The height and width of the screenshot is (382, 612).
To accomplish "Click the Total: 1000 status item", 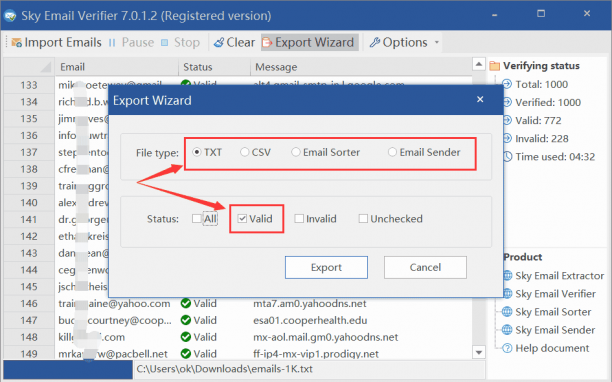I will [x=541, y=84].
